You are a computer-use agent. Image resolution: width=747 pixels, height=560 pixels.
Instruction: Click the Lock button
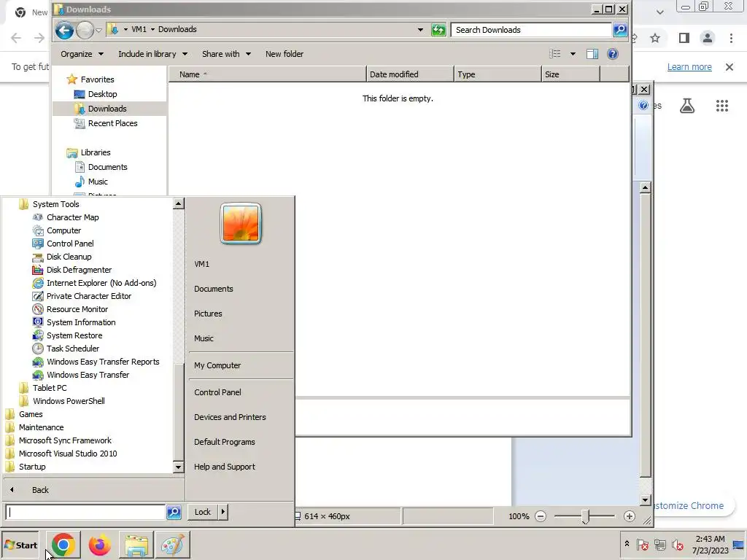[203, 512]
